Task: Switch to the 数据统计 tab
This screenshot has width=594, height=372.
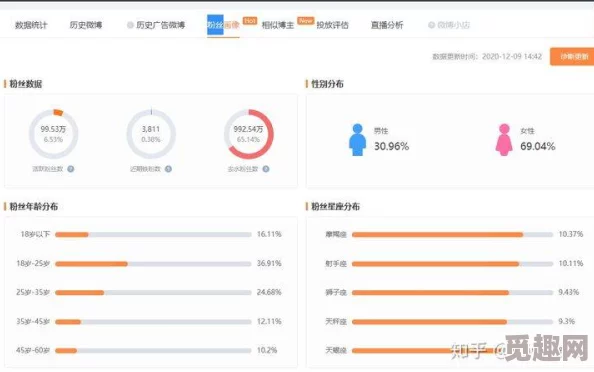Action: tap(31, 25)
